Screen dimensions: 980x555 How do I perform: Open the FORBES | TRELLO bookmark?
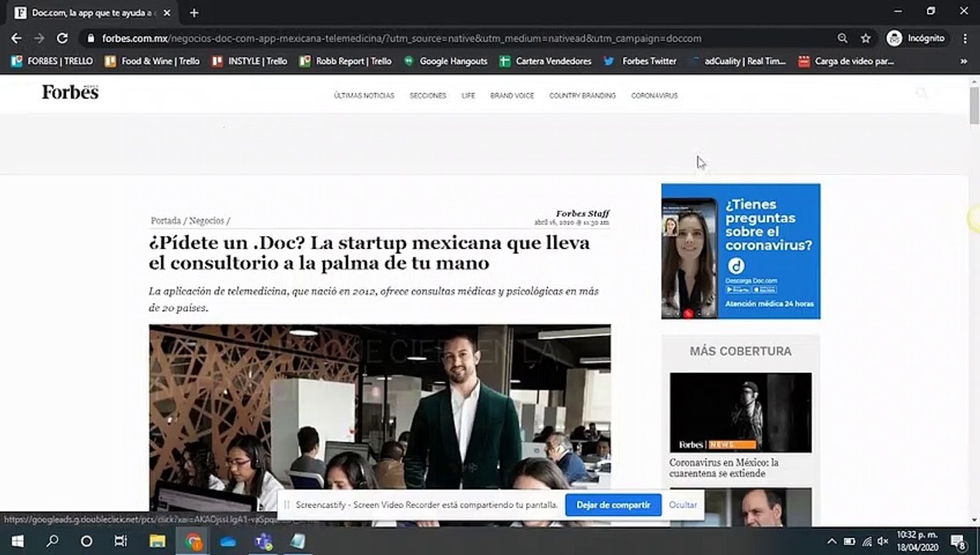click(52, 61)
